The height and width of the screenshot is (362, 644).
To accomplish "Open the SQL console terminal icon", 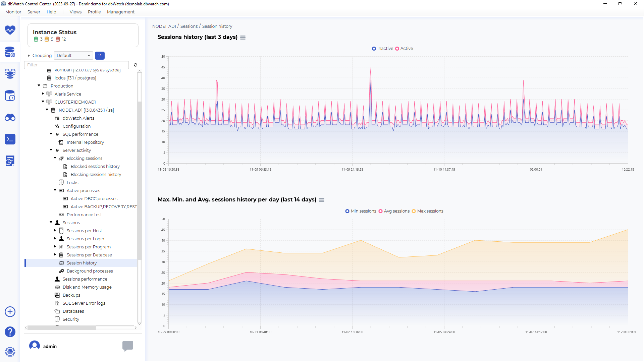I will pyautogui.click(x=10, y=139).
